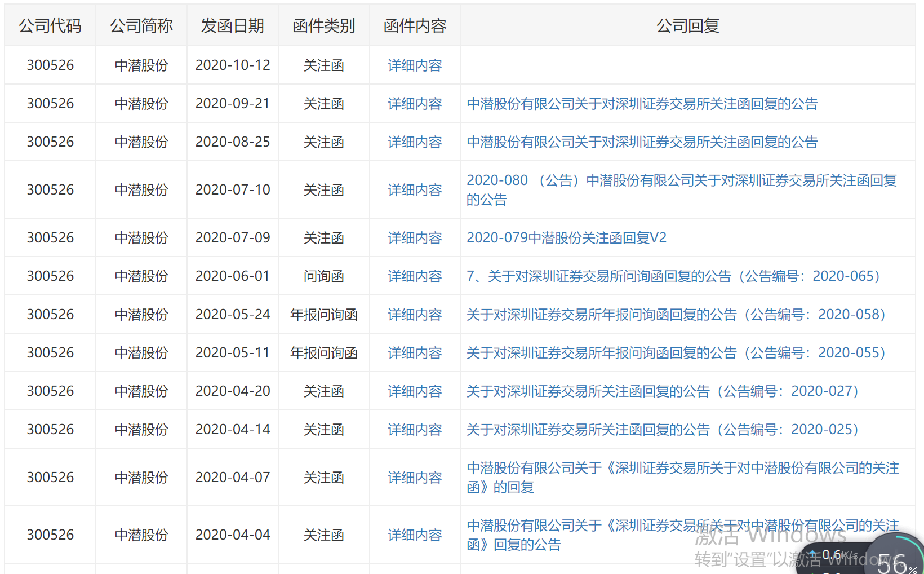Select the date 2020-04-14
The image size is (924, 574).
(x=233, y=430)
